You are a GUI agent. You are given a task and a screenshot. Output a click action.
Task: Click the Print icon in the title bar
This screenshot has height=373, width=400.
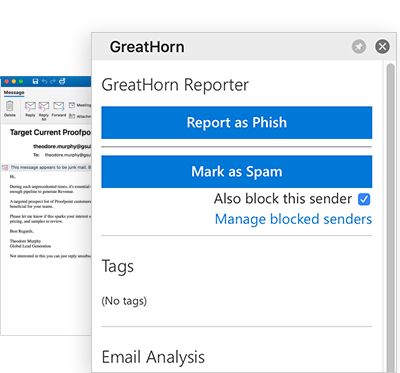(62, 81)
